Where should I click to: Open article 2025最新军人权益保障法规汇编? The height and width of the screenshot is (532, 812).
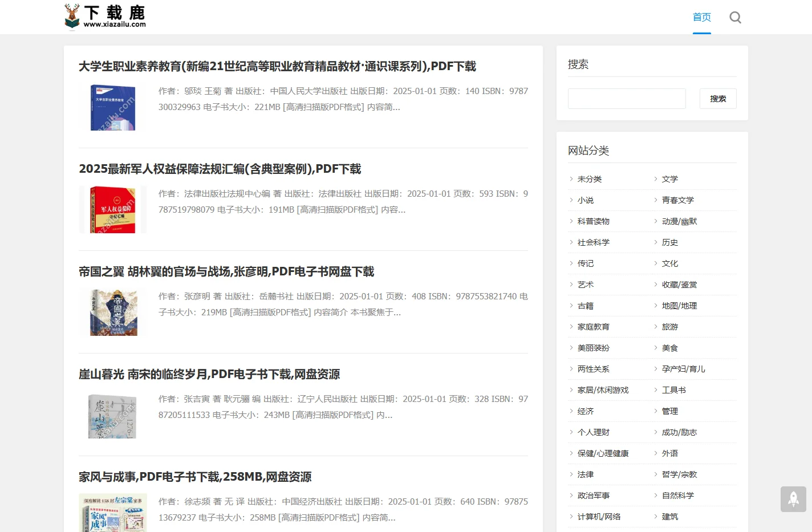click(220, 169)
